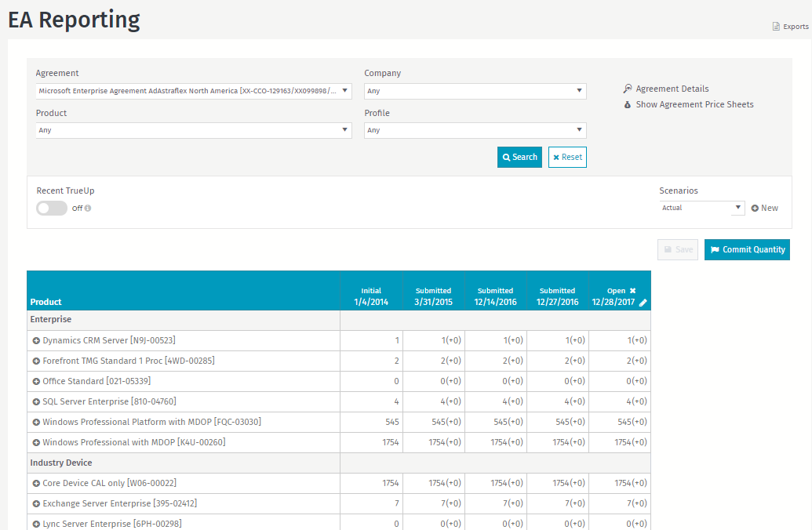Expand Dynamics CRM Server row
812x530 pixels.
coord(36,340)
